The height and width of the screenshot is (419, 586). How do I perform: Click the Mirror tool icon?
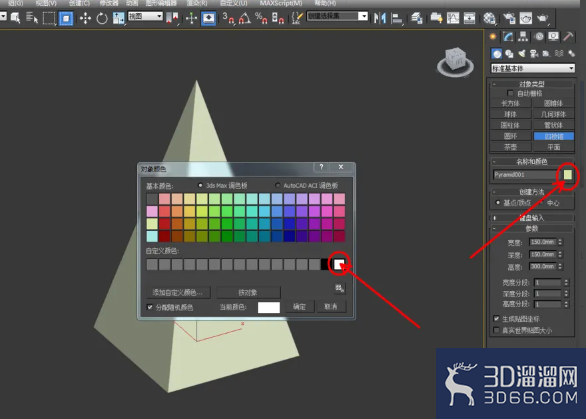coord(380,18)
